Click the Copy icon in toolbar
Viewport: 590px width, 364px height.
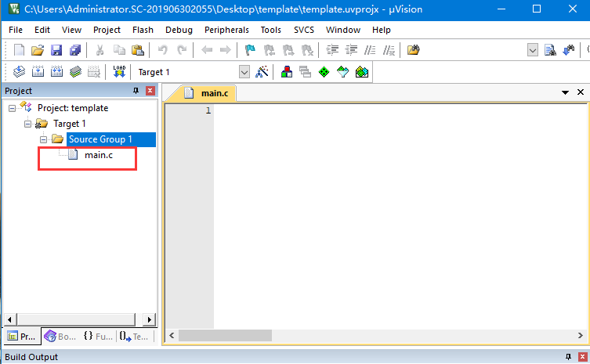click(x=119, y=50)
